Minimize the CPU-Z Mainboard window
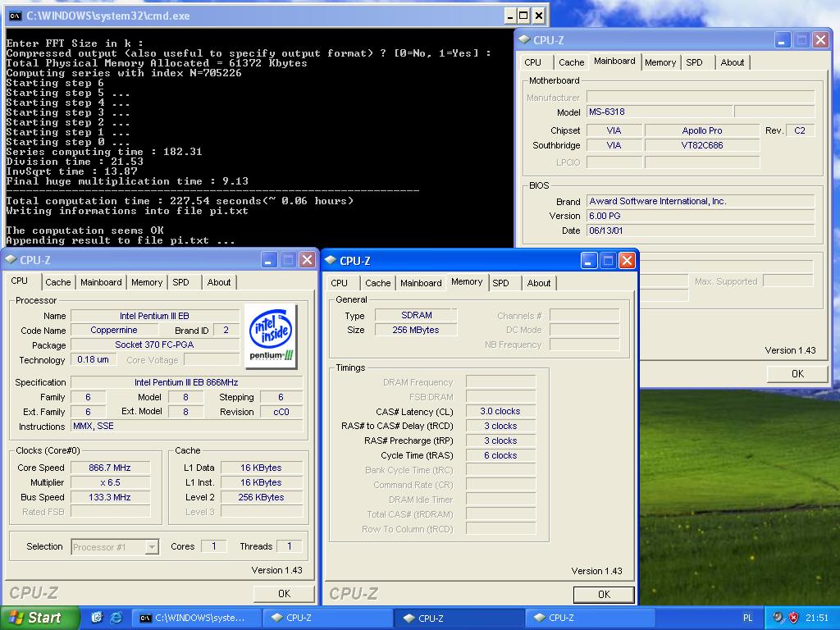840x630 pixels. pyautogui.click(x=782, y=40)
